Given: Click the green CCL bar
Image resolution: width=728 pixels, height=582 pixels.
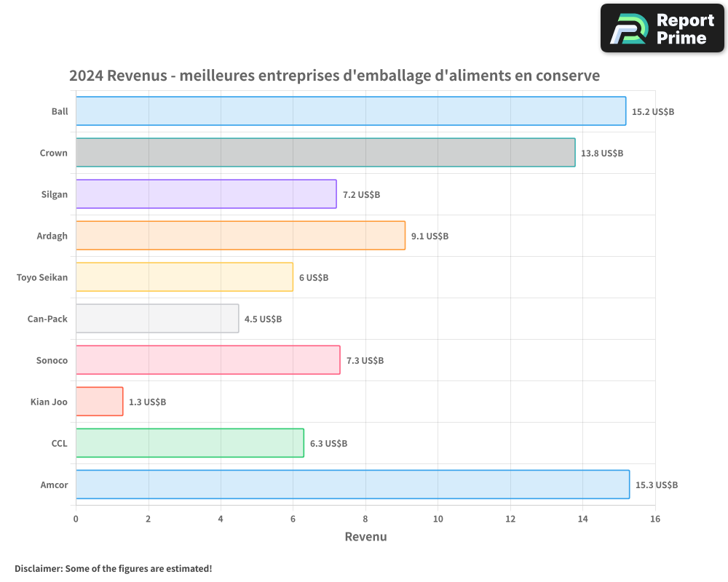Looking at the screenshot, I should tap(189, 443).
